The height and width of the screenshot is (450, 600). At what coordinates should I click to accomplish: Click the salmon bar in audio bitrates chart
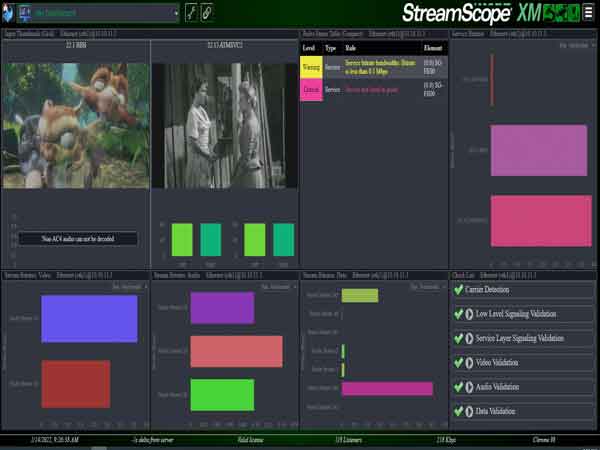pyautogui.click(x=236, y=352)
